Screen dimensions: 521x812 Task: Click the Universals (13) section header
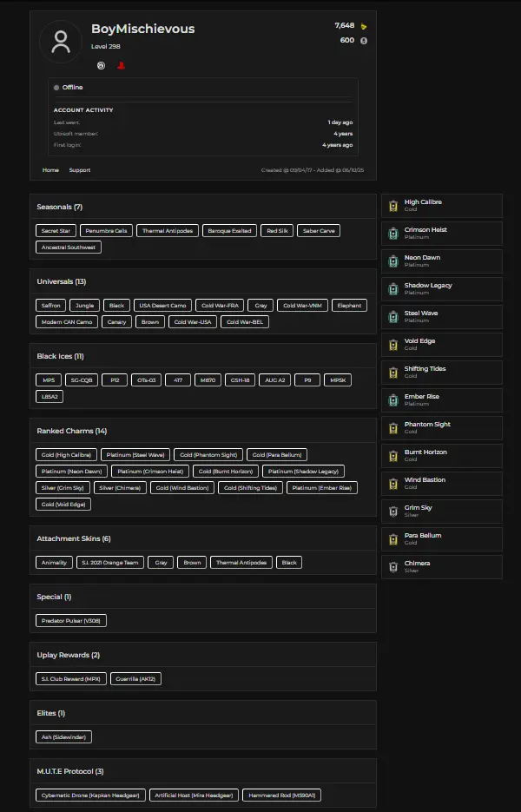pos(61,281)
